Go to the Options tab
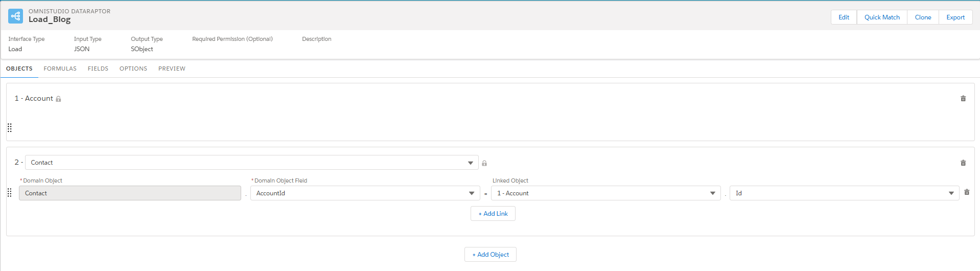The image size is (980, 271). coord(133,69)
